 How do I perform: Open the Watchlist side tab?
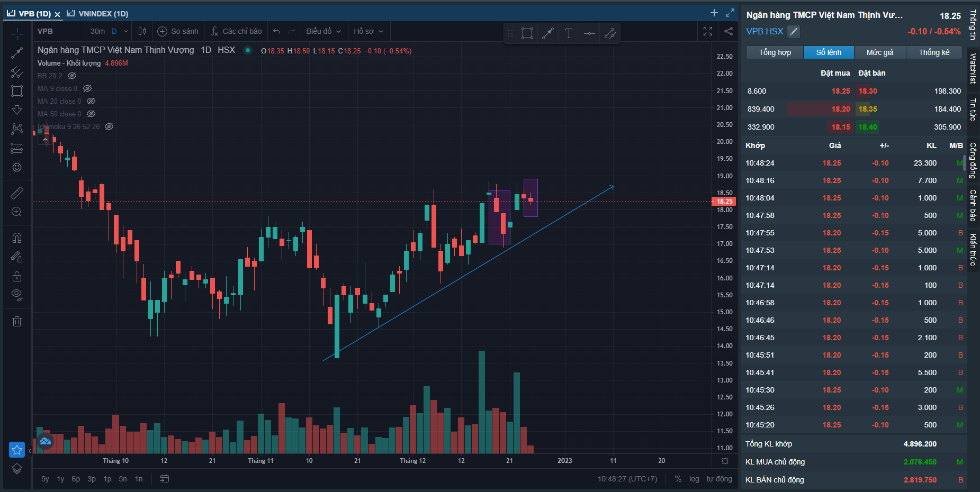coord(973,68)
